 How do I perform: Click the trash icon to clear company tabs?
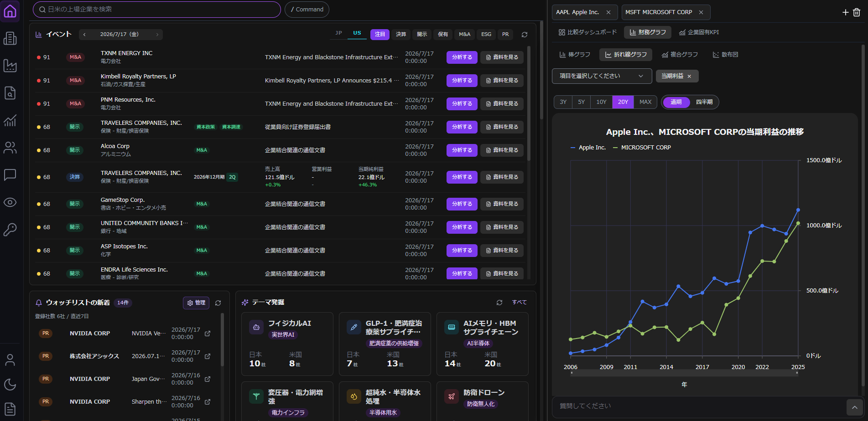(857, 12)
